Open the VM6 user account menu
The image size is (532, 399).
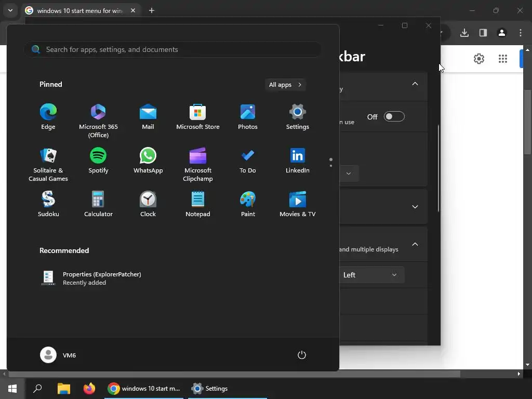click(58, 355)
